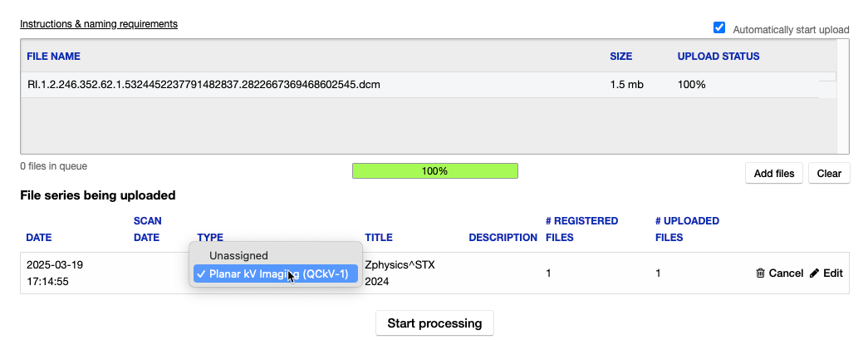Click the TYPE column header
This screenshot has height=340, width=868.
click(210, 238)
